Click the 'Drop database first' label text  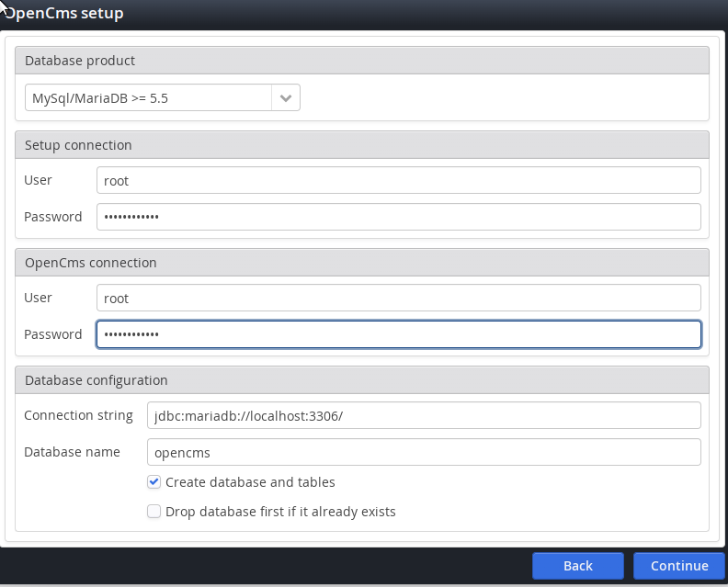coord(280,512)
